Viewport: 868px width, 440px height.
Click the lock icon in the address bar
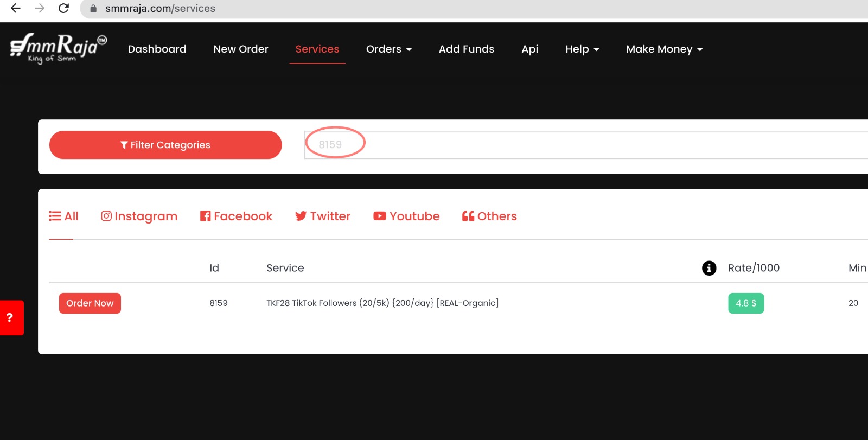(93, 9)
